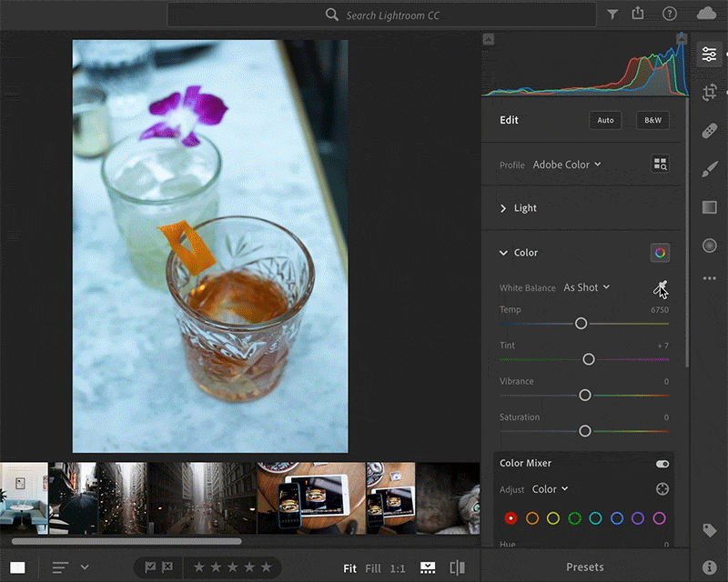Pick the white balance eyedropper tool
The width and height of the screenshot is (728, 582).
(x=661, y=288)
